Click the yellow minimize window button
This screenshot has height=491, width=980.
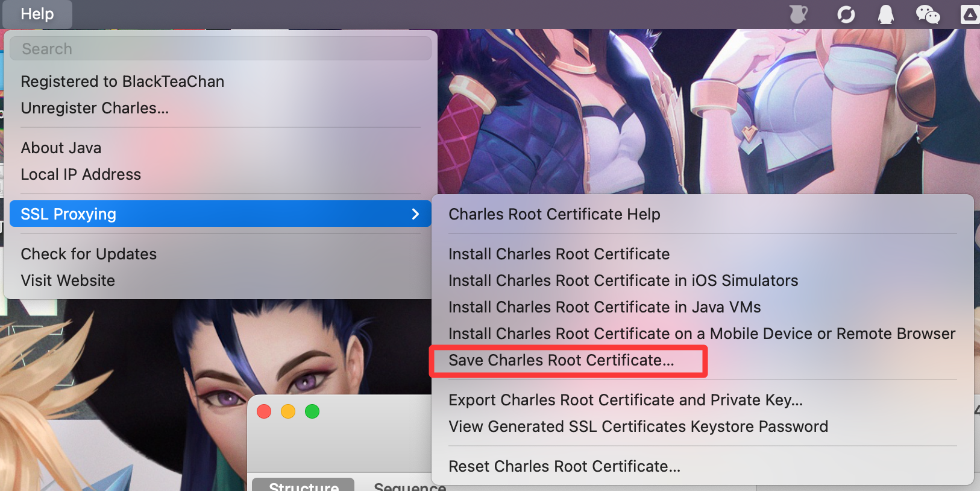coord(288,411)
